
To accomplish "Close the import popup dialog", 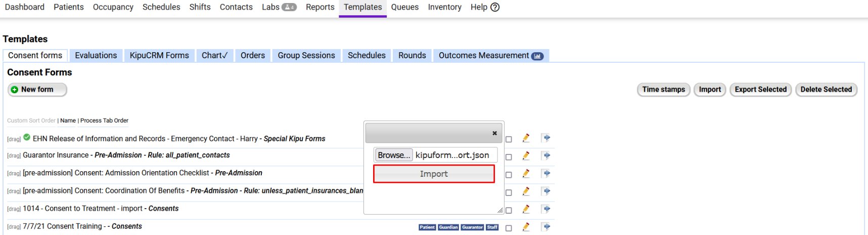I will pyautogui.click(x=494, y=133).
